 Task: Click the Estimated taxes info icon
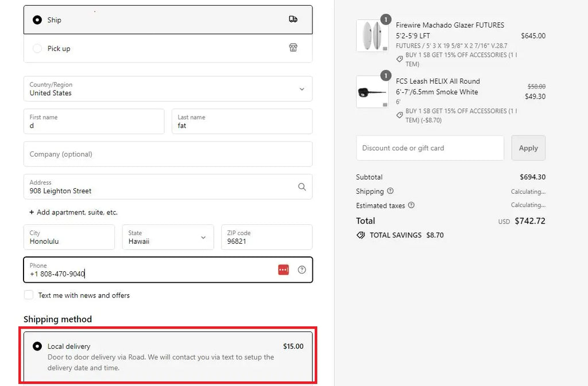tap(411, 205)
